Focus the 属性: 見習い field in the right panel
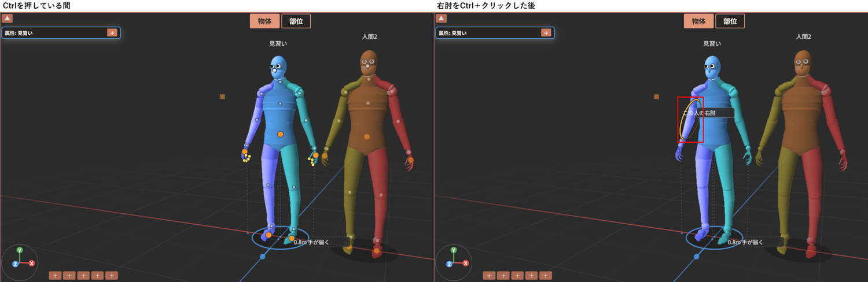The width and height of the screenshot is (868, 282). [x=495, y=33]
